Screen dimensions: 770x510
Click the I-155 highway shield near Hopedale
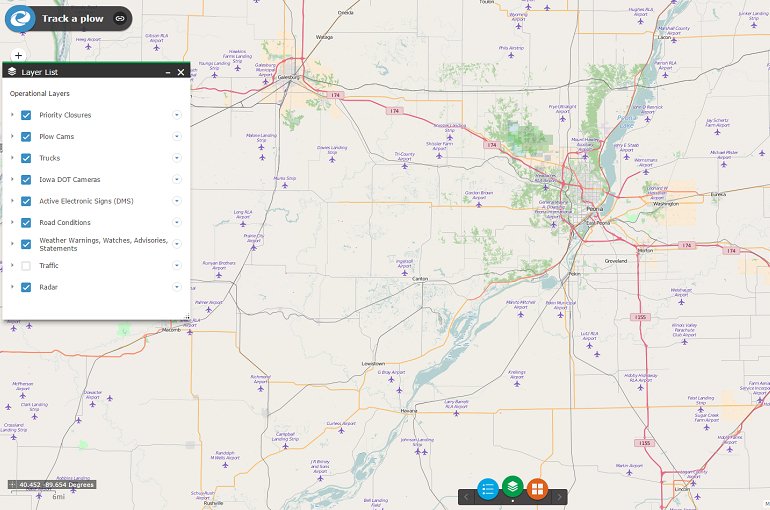[x=640, y=317]
